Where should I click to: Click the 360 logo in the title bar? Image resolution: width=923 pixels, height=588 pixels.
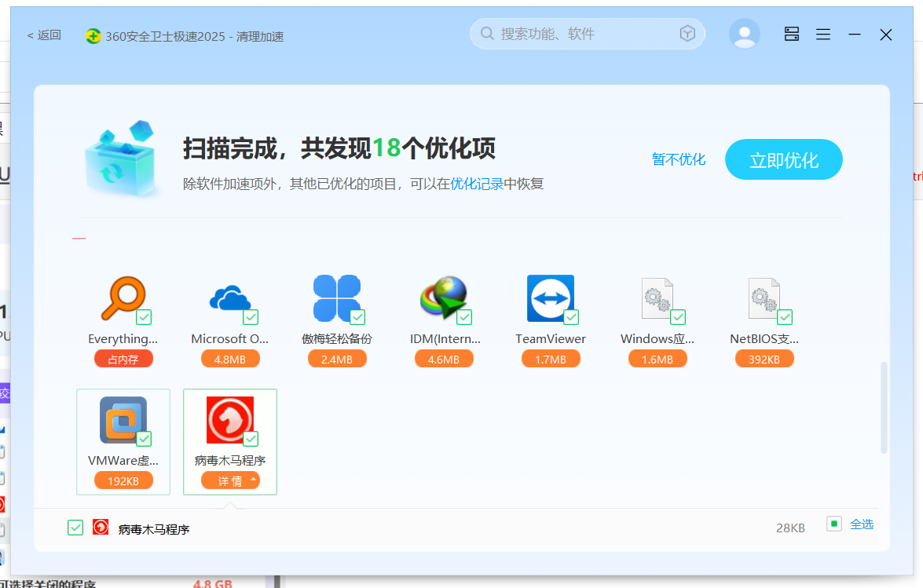(93, 36)
